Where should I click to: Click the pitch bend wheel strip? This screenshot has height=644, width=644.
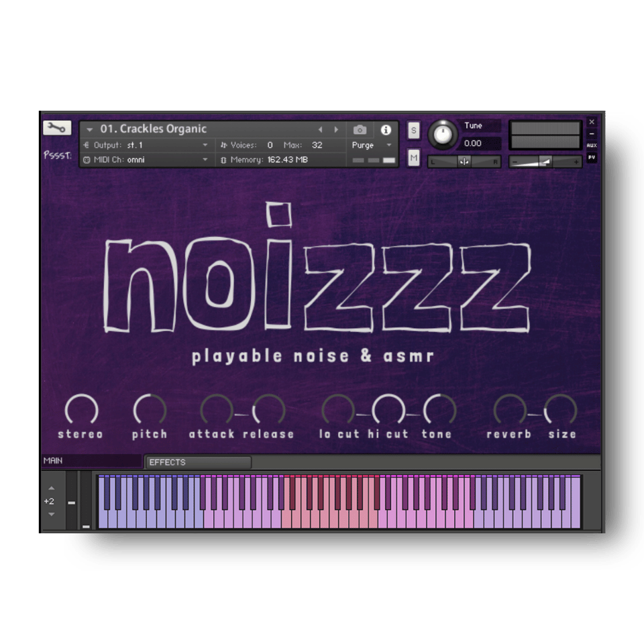(72, 500)
